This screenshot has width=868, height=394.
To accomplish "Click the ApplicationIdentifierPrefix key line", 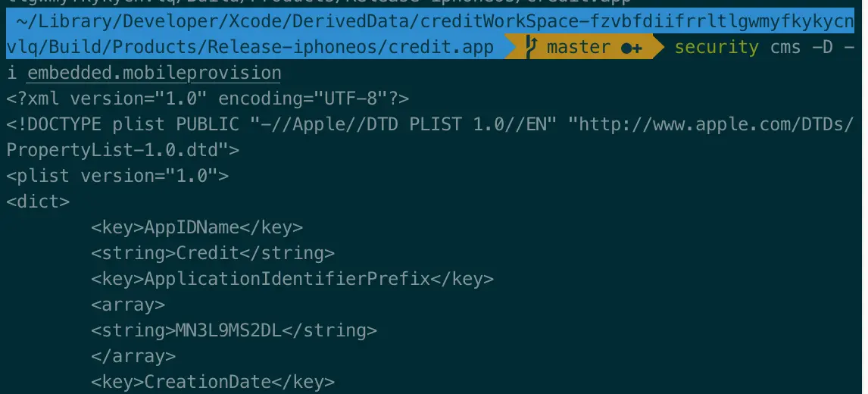I will 292,279.
